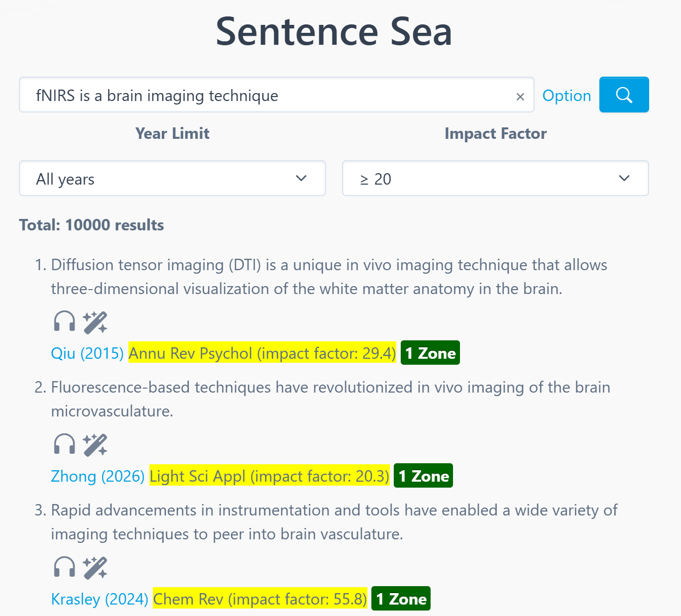This screenshot has width=681, height=616.
Task: Open the Zhong (2026) citation link
Action: (98, 476)
